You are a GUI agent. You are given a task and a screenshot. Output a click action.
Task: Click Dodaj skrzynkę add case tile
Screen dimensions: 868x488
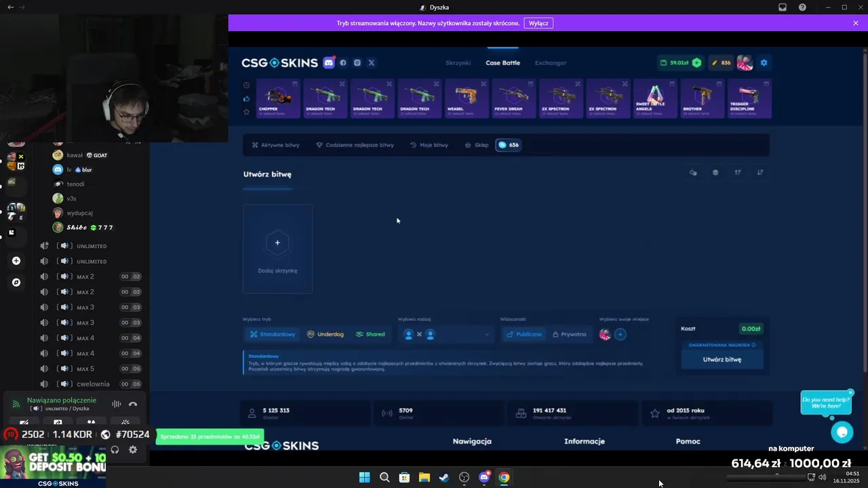point(277,249)
